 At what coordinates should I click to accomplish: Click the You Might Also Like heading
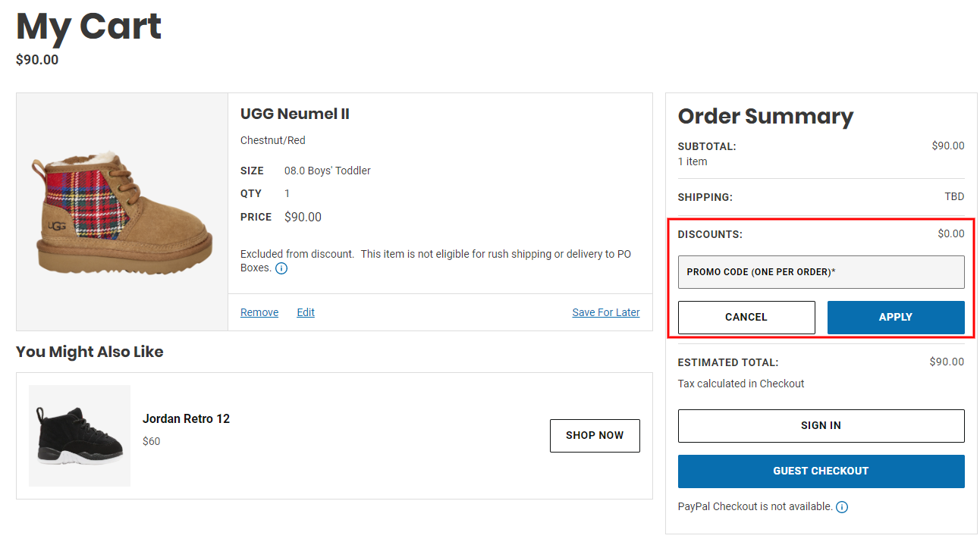pyautogui.click(x=90, y=352)
